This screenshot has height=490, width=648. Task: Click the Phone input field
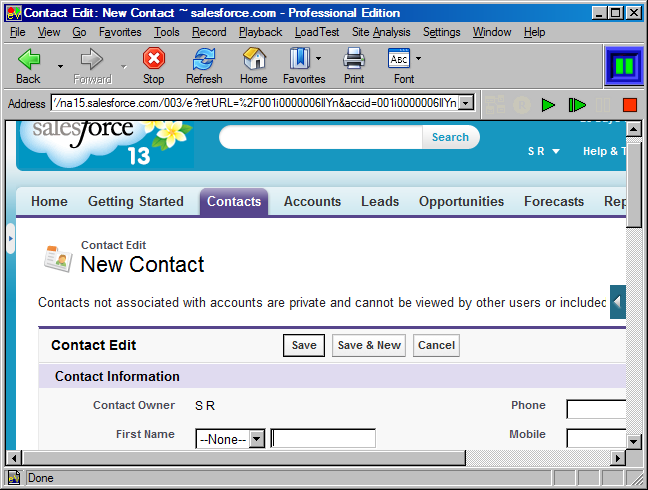(x=596, y=409)
